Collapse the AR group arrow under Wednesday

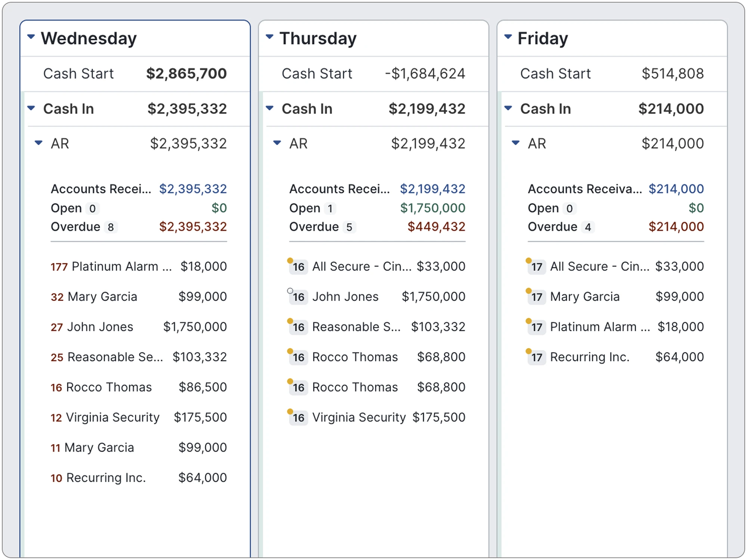tap(38, 143)
